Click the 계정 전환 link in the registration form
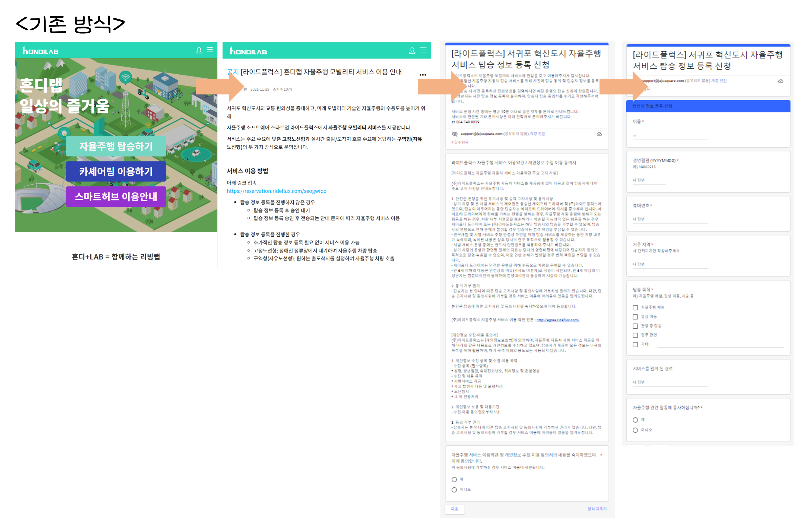Screen dimensions: 812x530 pos(719,81)
